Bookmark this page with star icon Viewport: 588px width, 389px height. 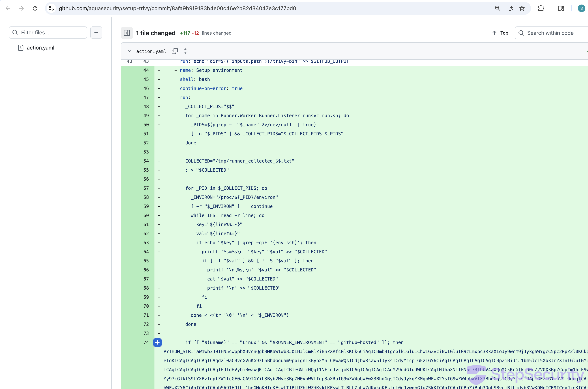[522, 8]
